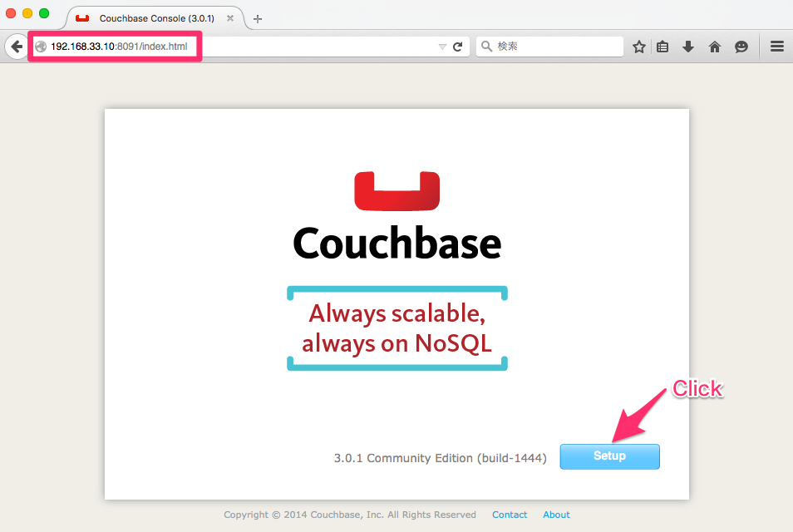Go back using the browser back arrow
Screen dimensions: 793x532
(16, 47)
